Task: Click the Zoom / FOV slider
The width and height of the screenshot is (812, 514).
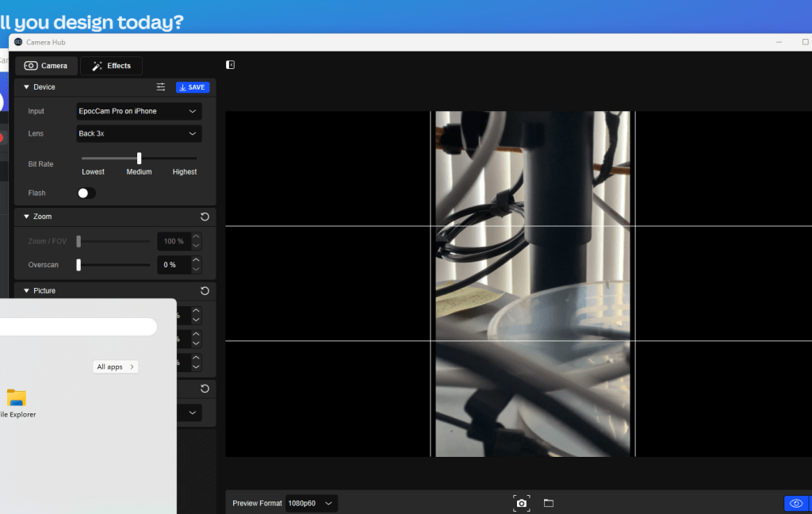Action: (x=114, y=241)
